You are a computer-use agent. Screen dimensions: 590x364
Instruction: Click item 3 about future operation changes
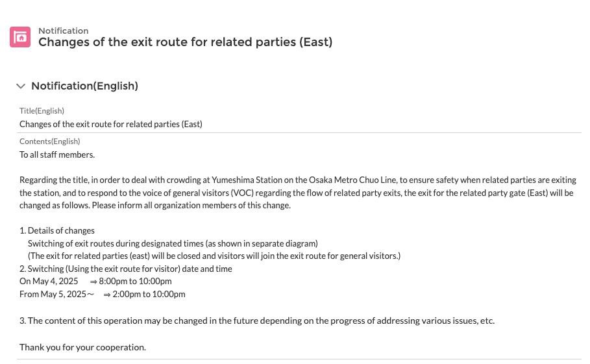point(256,321)
